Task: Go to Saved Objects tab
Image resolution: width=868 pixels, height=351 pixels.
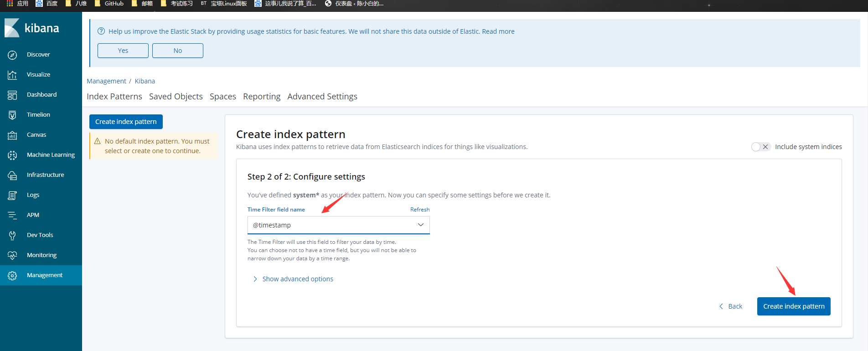Action: click(x=176, y=97)
